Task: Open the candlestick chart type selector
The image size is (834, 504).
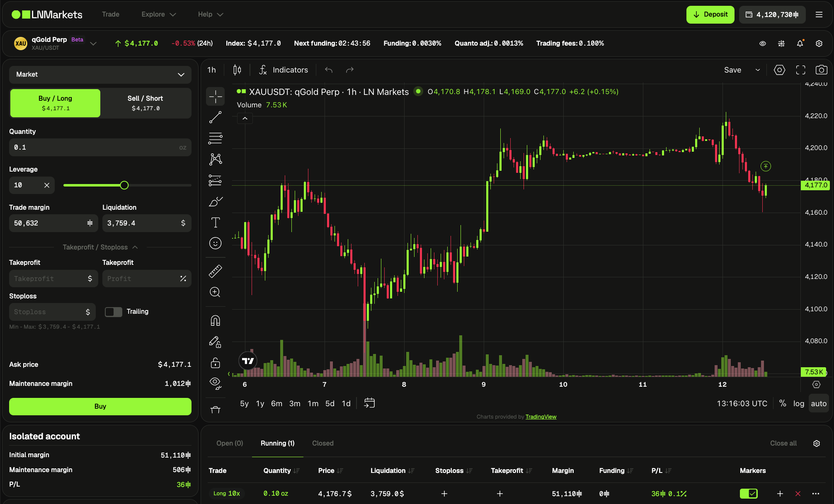Action: (x=237, y=70)
